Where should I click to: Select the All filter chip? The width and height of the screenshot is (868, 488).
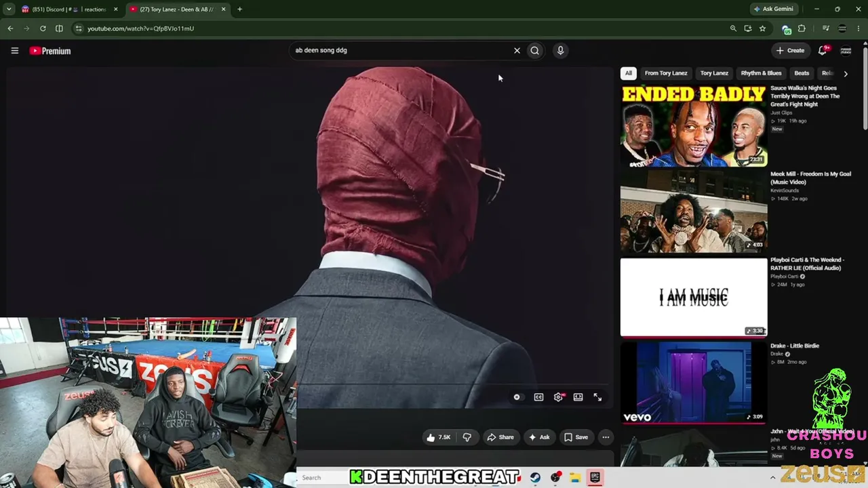(629, 73)
